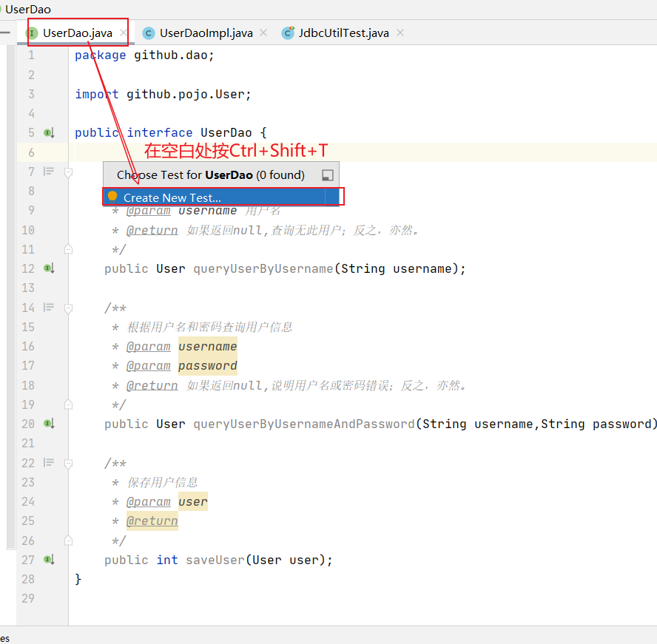This screenshot has width=657, height=644.
Task: Switch to the UserDao.java tab
Action: 78,33
